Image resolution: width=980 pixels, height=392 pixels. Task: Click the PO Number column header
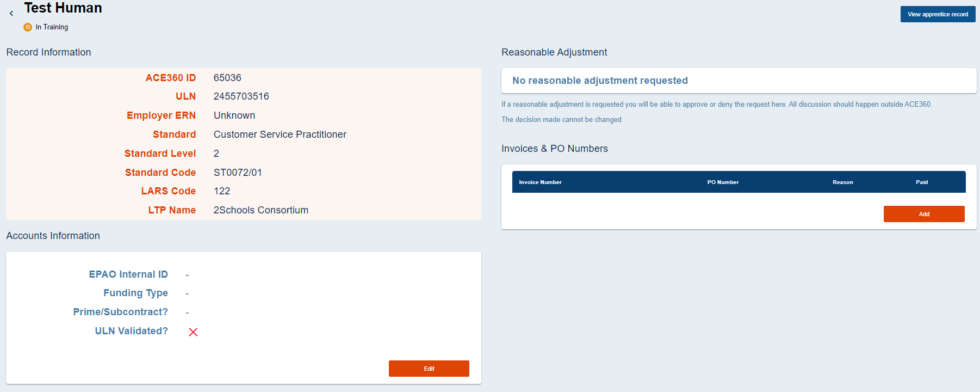point(723,182)
